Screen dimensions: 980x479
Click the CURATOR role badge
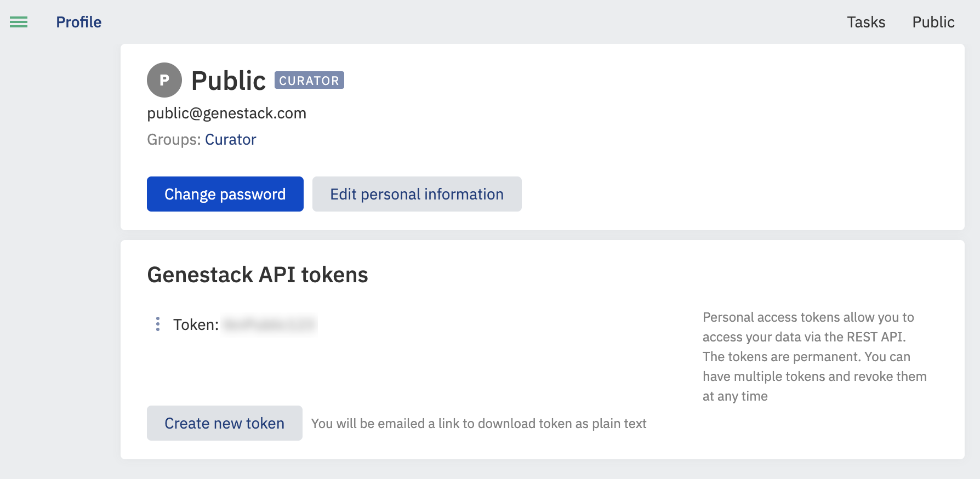[x=309, y=80]
